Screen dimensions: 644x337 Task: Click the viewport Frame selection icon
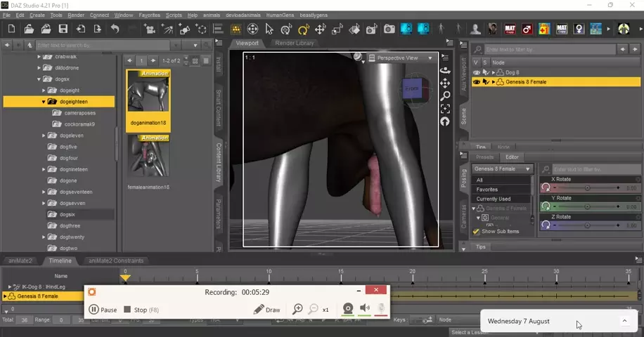tap(445, 109)
